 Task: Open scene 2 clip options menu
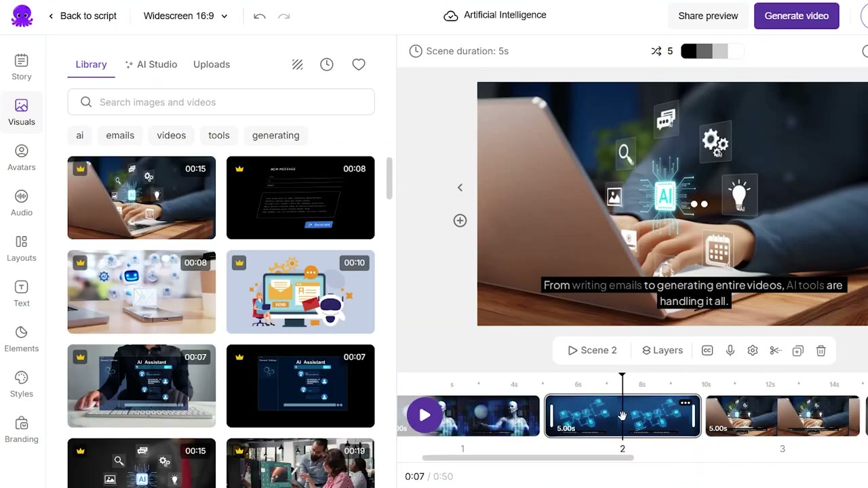pos(686,403)
